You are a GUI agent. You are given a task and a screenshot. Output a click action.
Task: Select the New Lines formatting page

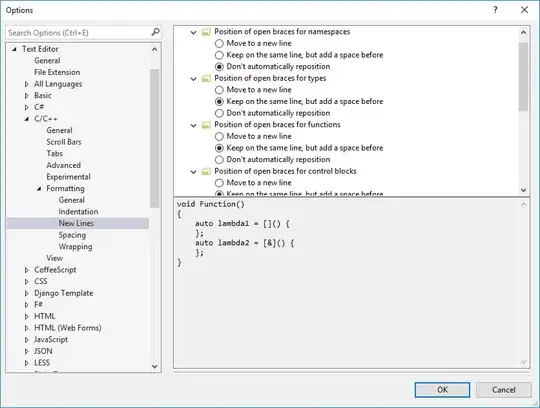pos(76,223)
